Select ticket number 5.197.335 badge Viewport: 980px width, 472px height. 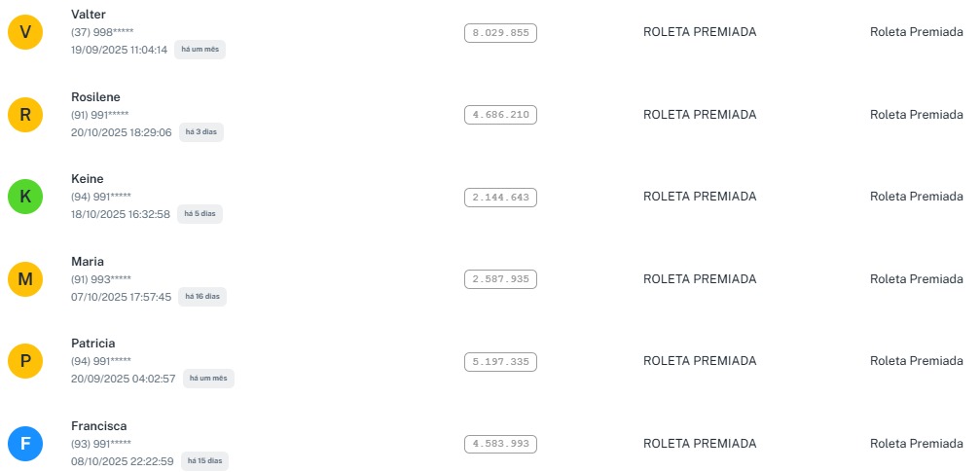point(500,362)
